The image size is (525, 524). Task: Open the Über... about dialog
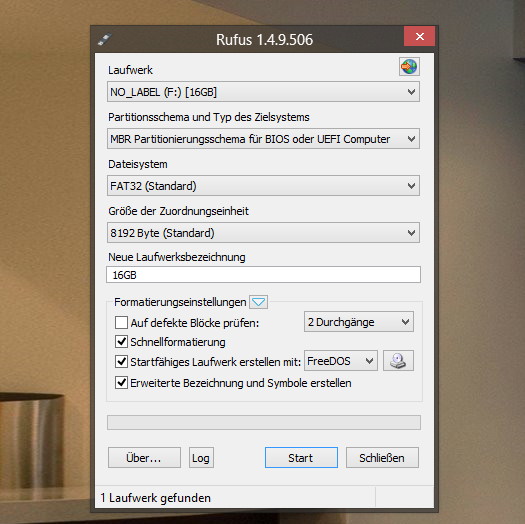(144, 458)
